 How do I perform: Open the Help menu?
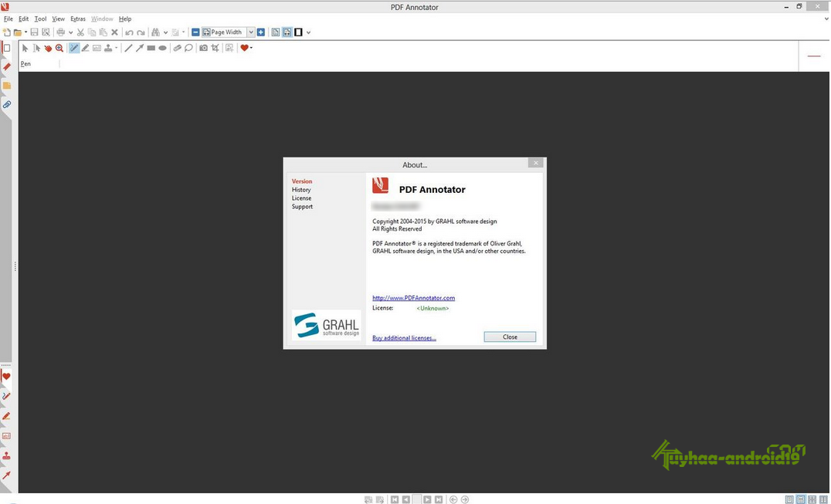click(x=125, y=19)
